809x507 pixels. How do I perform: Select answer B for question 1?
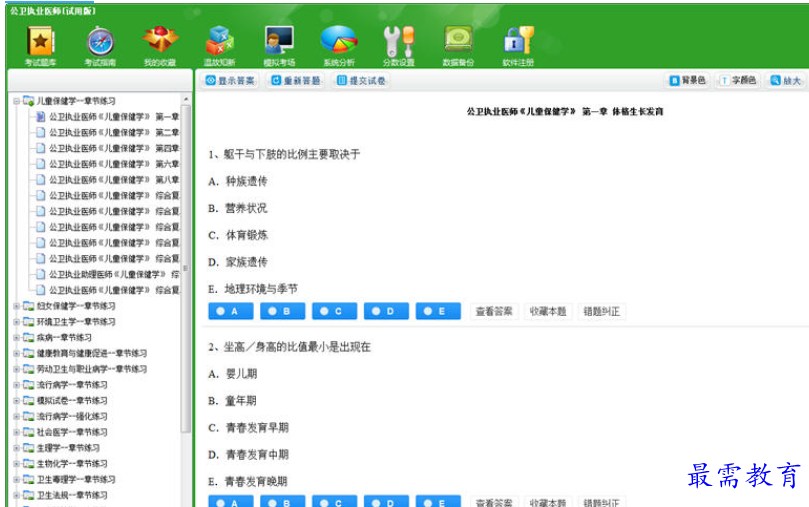click(x=283, y=311)
